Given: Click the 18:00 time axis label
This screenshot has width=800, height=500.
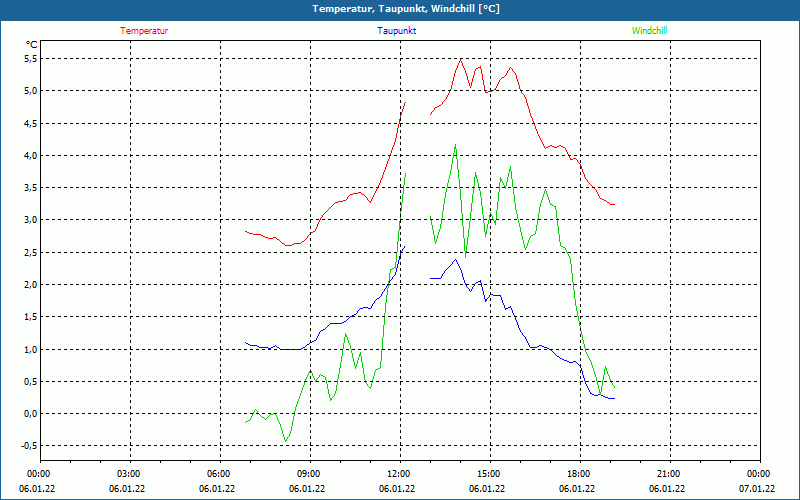Looking at the screenshot, I should click(579, 474).
